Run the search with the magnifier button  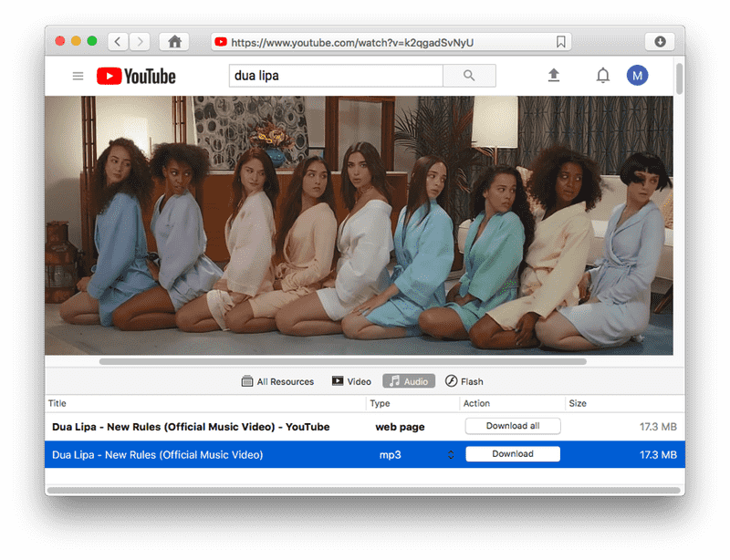(469, 76)
